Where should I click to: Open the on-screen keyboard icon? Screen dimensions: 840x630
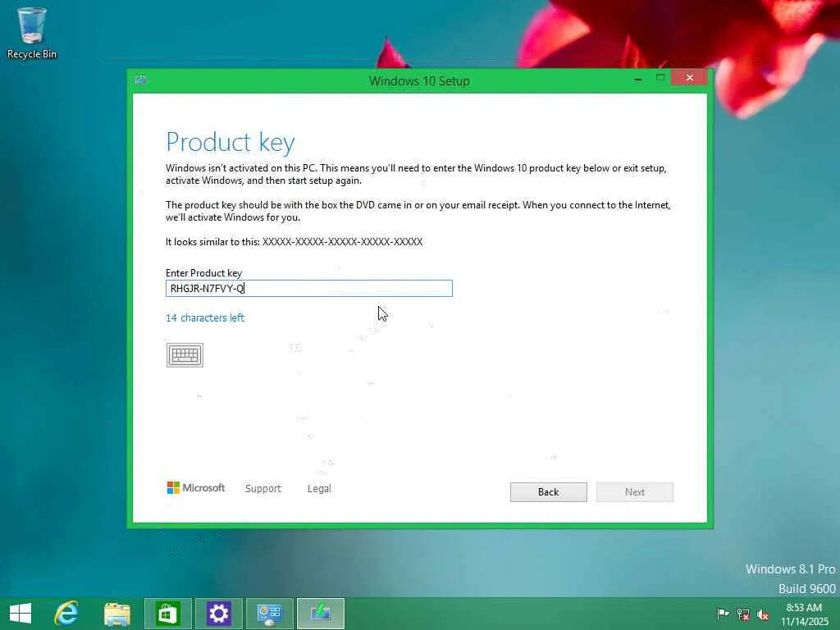(185, 354)
